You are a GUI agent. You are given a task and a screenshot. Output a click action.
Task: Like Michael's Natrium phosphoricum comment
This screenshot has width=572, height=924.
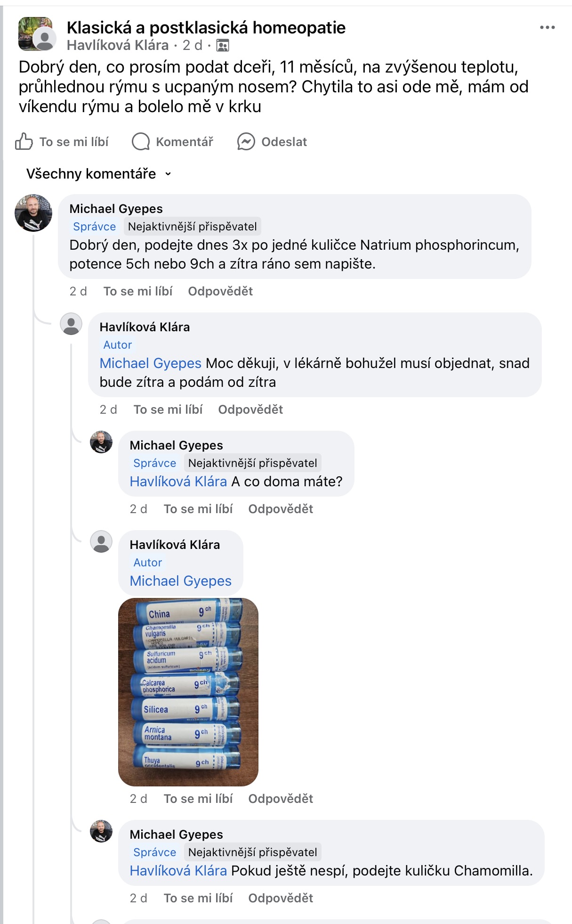click(138, 291)
